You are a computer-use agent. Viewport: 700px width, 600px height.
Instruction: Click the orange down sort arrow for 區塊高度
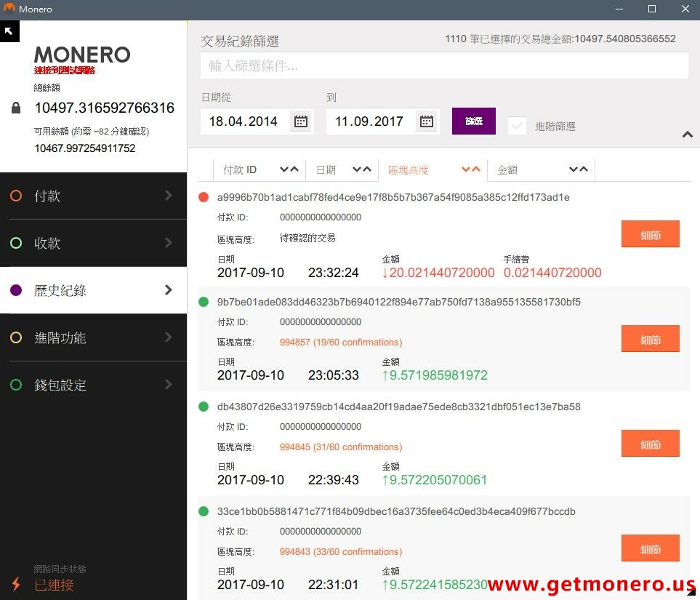(x=466, y=169)
